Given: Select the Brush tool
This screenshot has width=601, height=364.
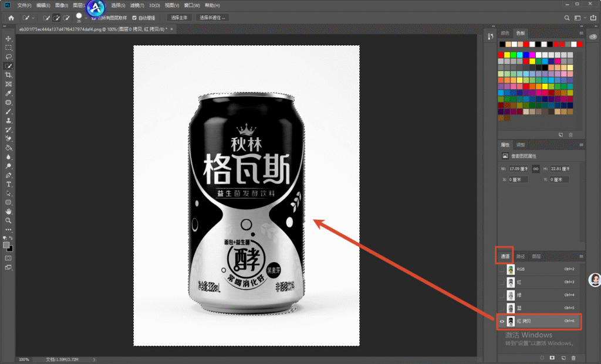Looking at the screenshot, I should tap(8, 112).
